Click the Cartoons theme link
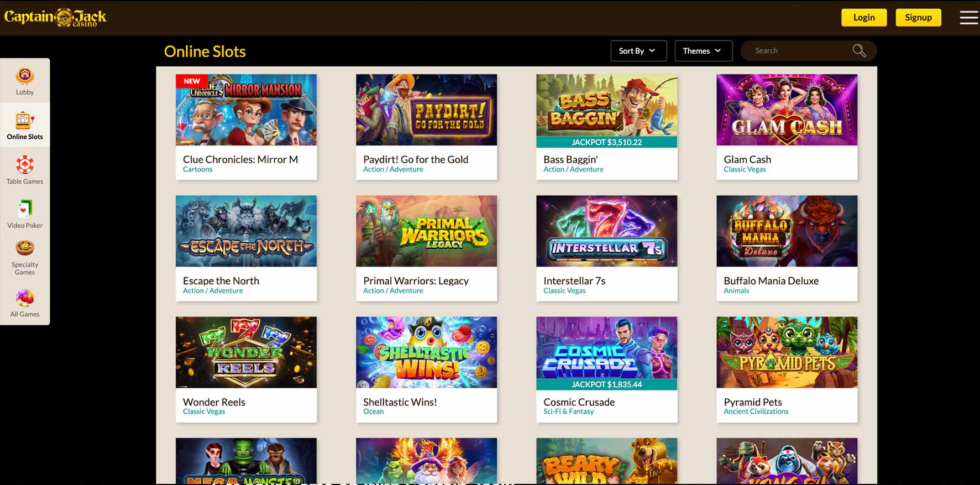 point(197,170)
